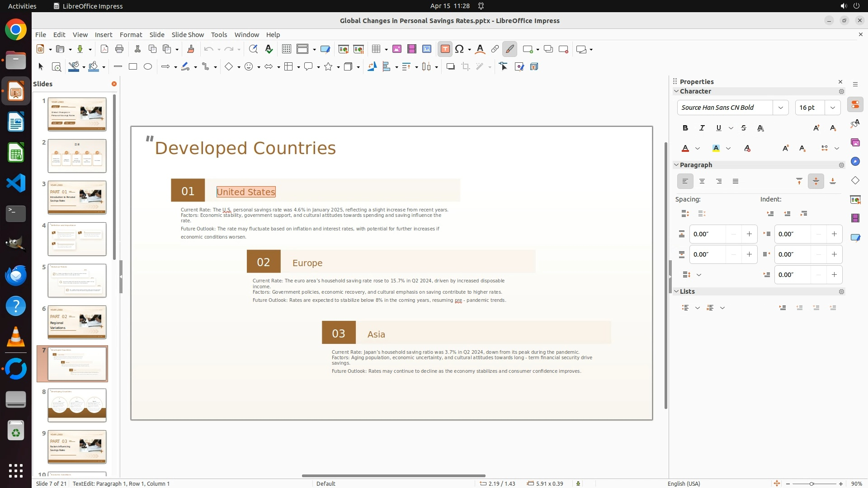Enable center paragraph alignment
This screenshot has height=488, width=868.
coord(702,182)
